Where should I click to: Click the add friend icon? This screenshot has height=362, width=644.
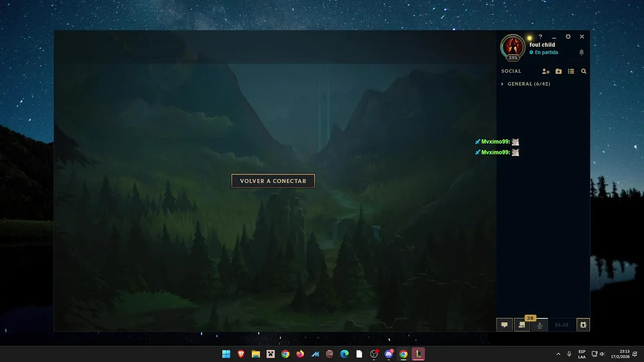tap(546, 71)
